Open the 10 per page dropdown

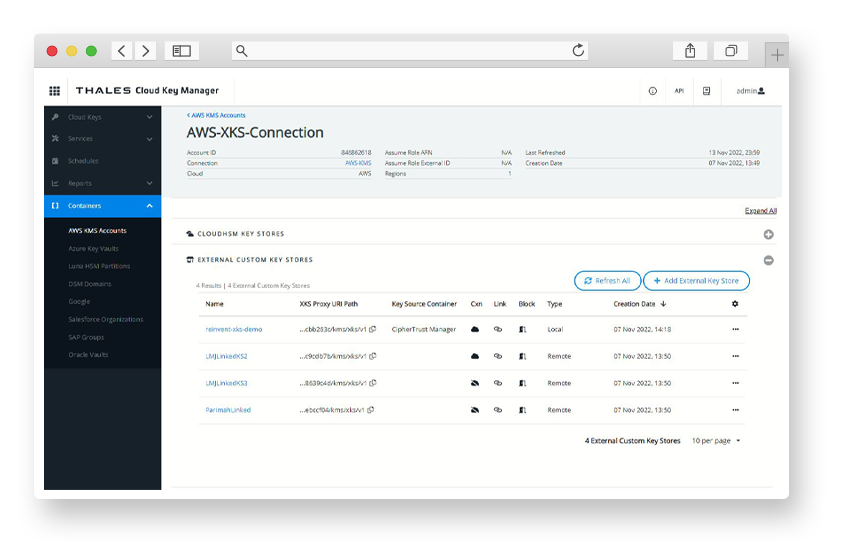point(716,441)
